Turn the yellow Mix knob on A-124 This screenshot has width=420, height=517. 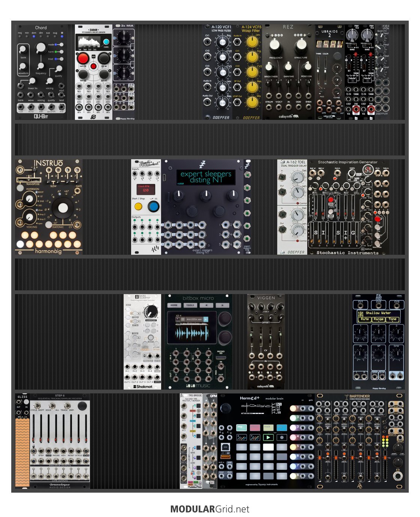253,102
